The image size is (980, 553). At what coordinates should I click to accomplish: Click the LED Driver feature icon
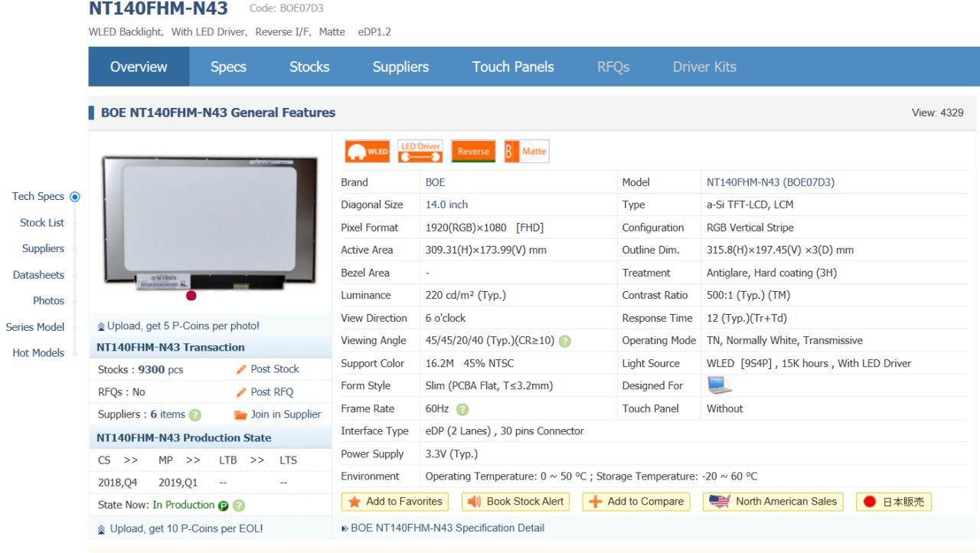tap(420, 151)
